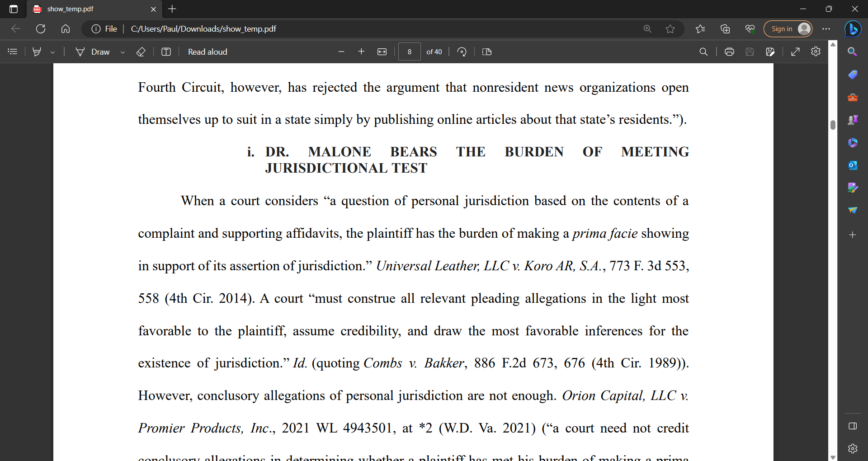Print the PDF document
This screenshot has height=461, width=868.
729,52
